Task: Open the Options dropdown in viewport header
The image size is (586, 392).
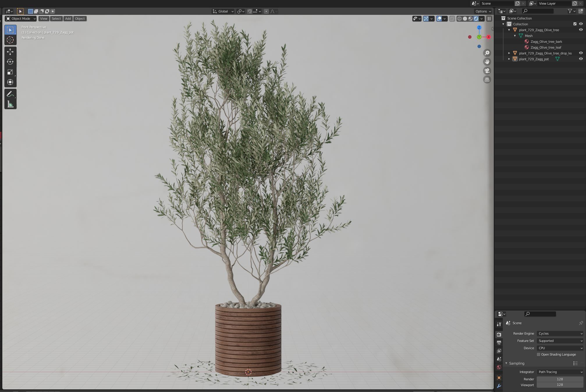Action: 483,11
